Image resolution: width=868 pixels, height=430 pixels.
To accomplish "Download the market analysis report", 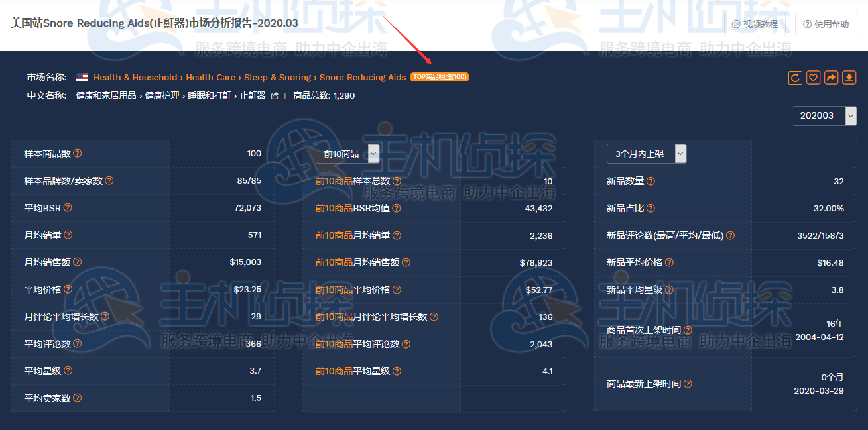I will [849, 78].
